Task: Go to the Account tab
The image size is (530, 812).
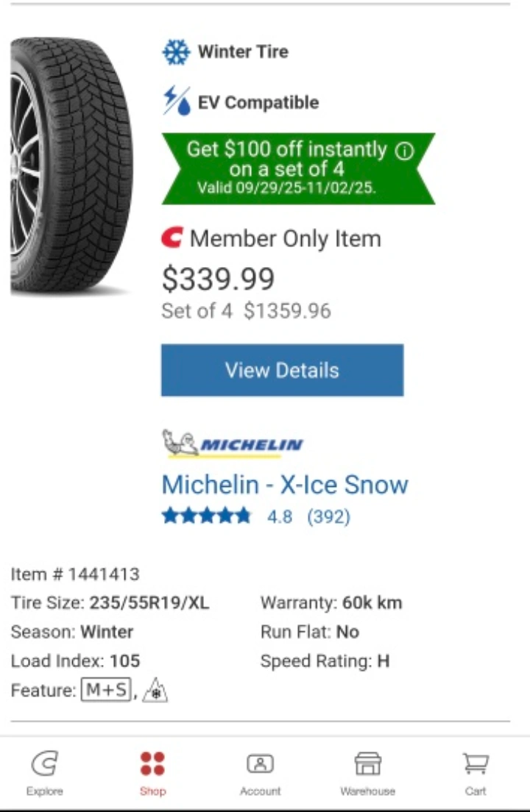Action: (260, 774)
